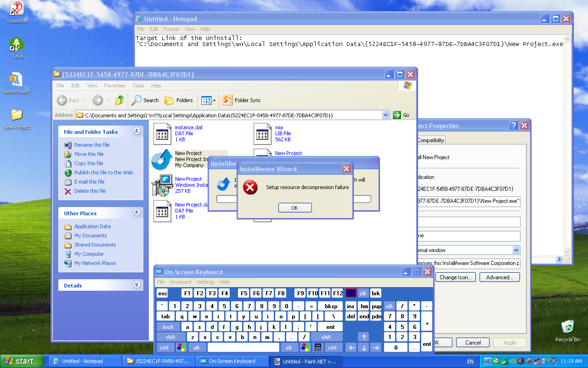
Task: Click the Notepad horizontal scrollbar right arrow
Action: tap(559, 259)
